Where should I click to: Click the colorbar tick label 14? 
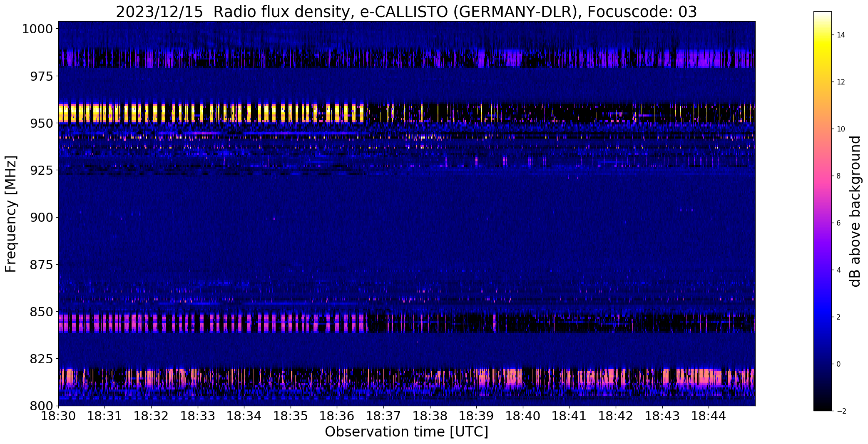click(841, 35)
